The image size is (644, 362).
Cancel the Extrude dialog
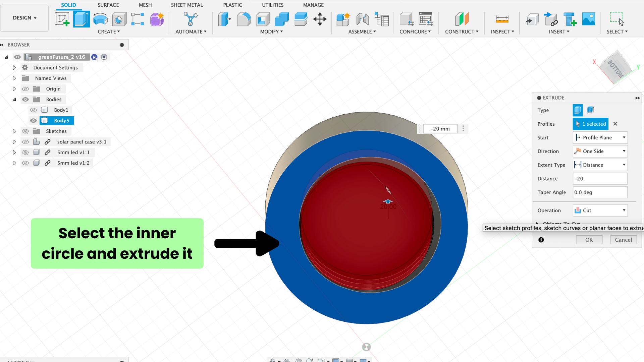pyautogui.click(x=624, y=240)
